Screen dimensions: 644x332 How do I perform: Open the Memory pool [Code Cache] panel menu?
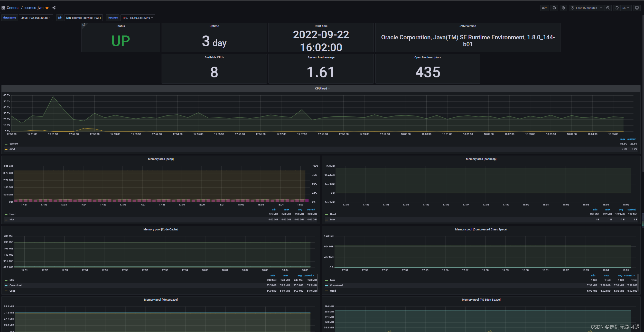[x=161, y=229]
